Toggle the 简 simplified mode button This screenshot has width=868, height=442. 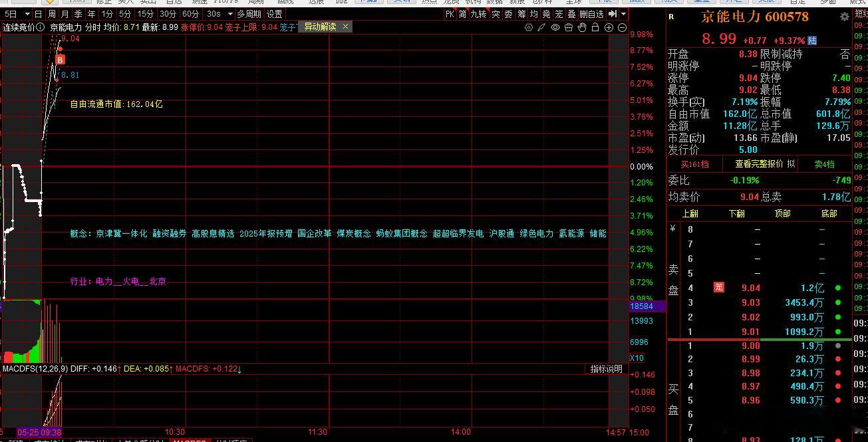coord(462,14)
